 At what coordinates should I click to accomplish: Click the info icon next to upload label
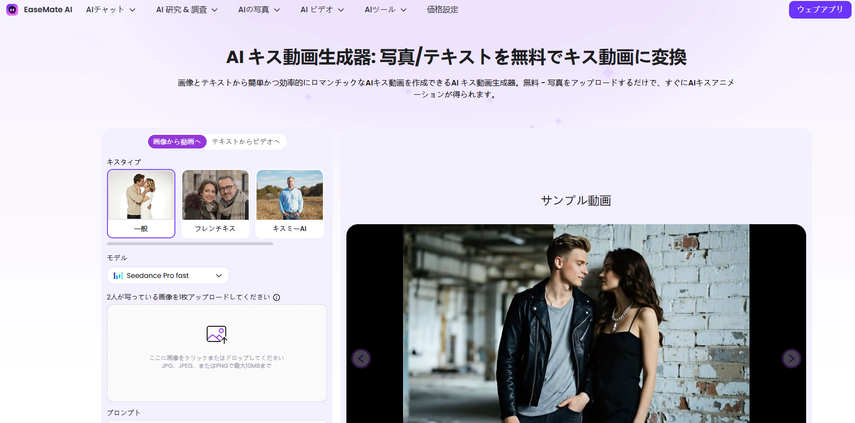pyautogui.click(x=276, y=298)
